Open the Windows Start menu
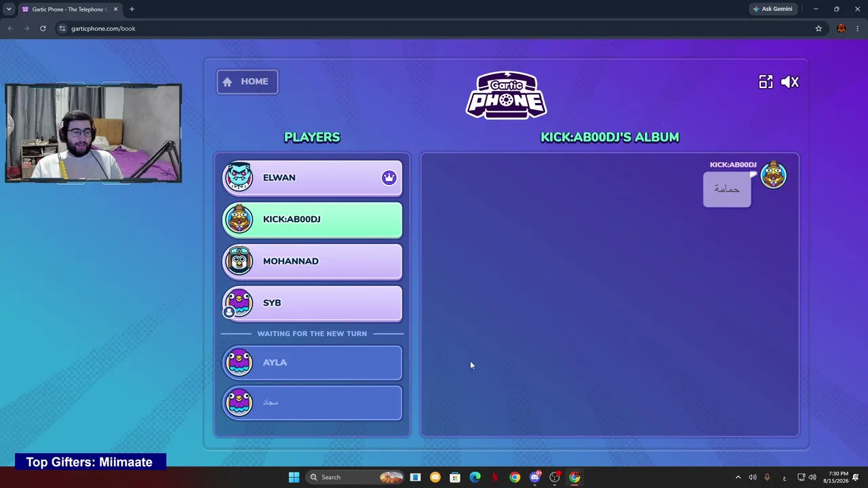This screenshot has width=868, height=488. click(x=294, y=477)
